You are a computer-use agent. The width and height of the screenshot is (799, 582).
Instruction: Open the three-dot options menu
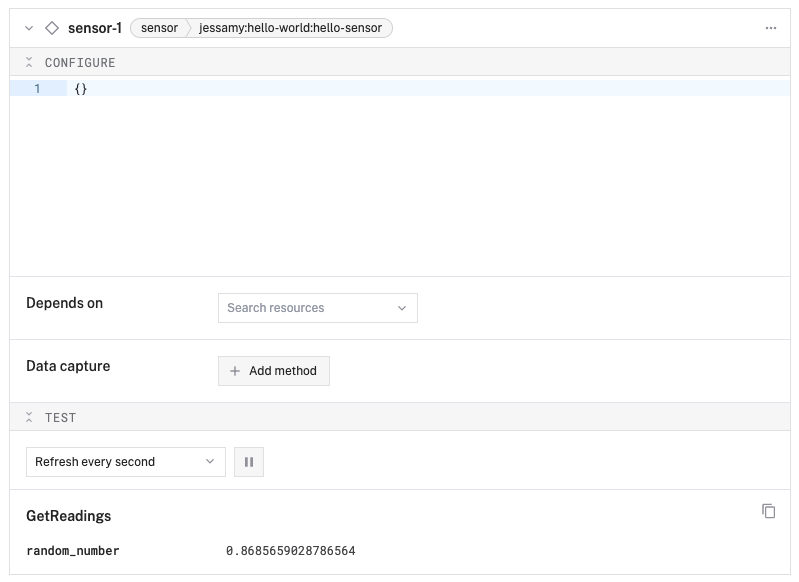coord(770,28)
